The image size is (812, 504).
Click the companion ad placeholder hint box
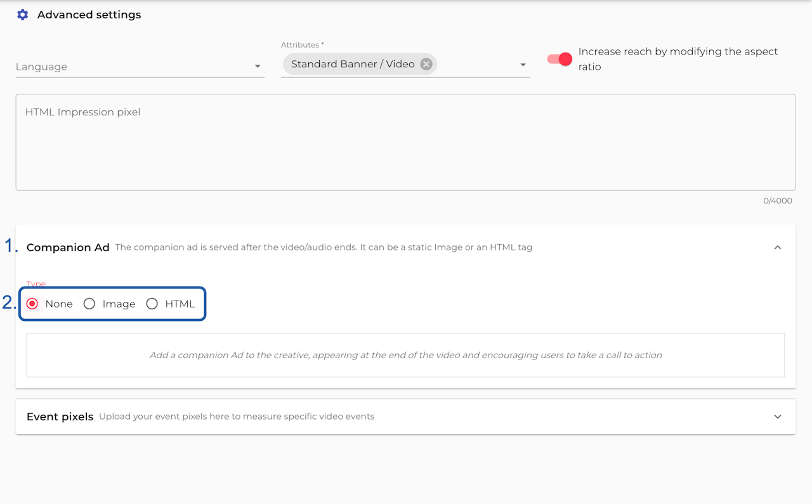tap(405, 355)
